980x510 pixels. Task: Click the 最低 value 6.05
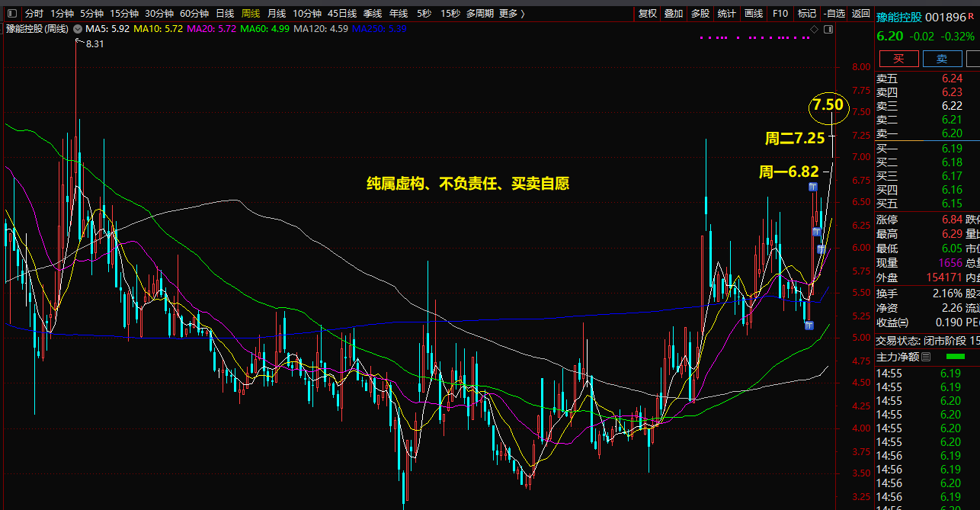coord(952,249)
